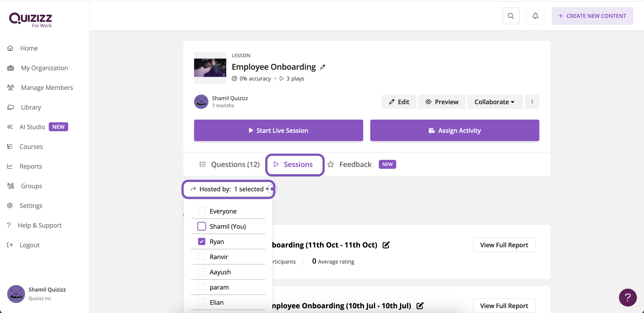Open the three-dot more options menu

(532, 102)
